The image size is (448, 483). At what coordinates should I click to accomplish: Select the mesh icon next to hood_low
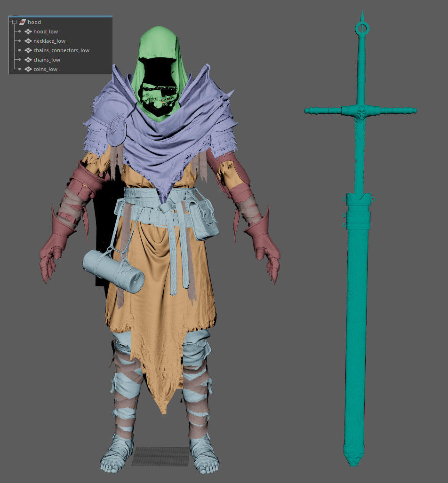[x=27, y=31]
